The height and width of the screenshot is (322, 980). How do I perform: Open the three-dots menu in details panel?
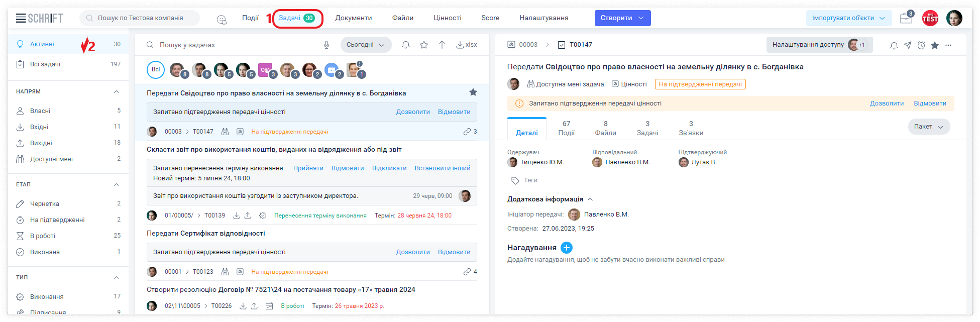tap(948, 45)
